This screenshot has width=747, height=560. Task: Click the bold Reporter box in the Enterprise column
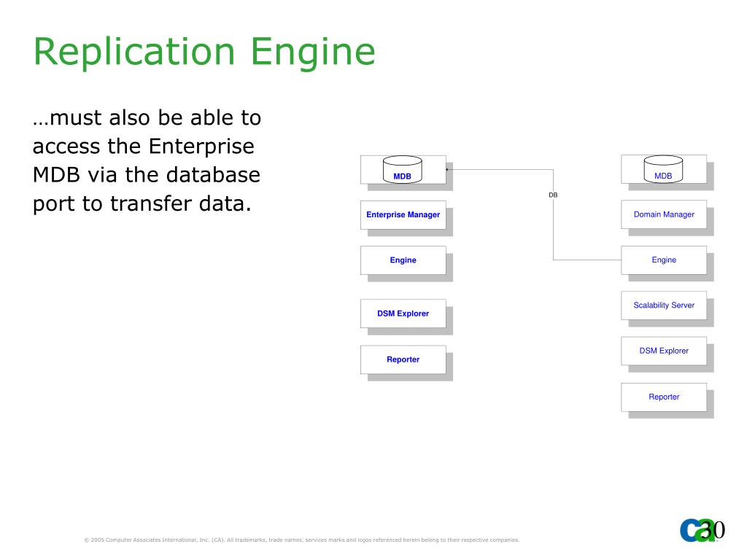click(403, 359)
